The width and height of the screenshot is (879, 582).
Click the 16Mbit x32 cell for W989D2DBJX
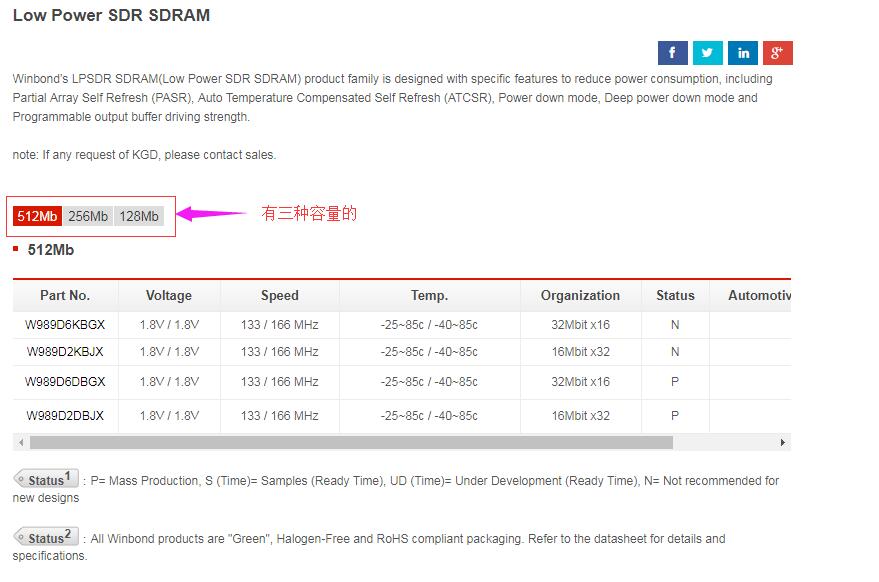580,415
